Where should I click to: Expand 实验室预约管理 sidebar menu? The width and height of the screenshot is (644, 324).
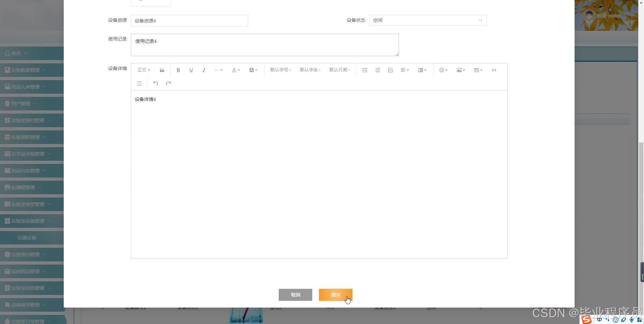(x=32, y=120)
